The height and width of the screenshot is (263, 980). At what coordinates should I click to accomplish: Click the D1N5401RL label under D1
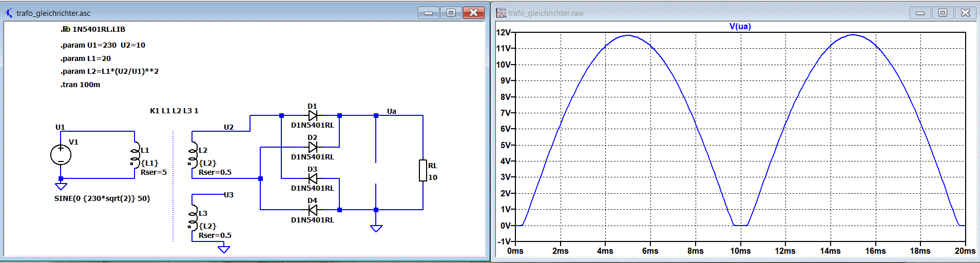coord(313,125)
